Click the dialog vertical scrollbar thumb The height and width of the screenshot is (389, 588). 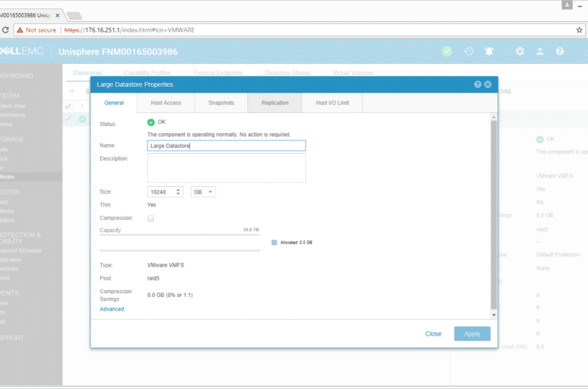(494, 216)
